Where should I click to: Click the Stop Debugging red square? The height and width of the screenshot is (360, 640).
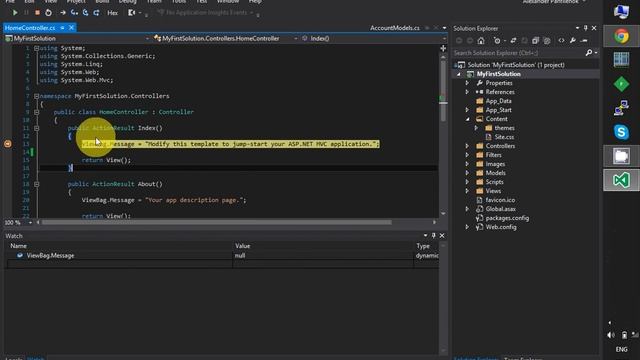click(x=37, y=13)
